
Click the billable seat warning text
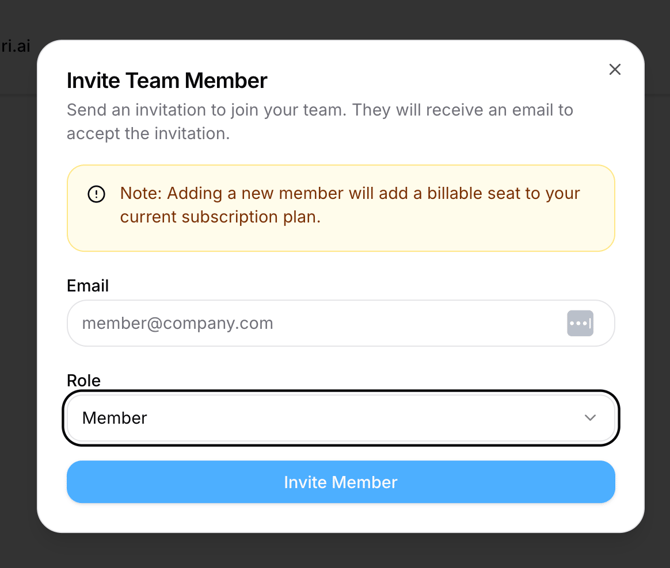(350, 193)
